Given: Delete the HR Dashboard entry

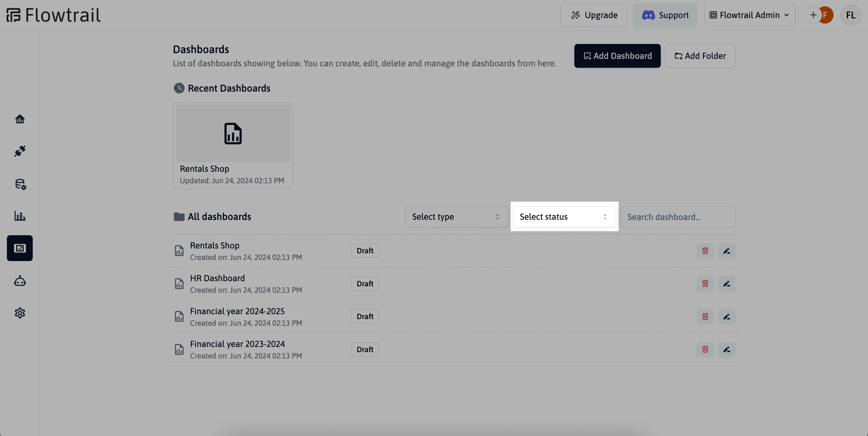Looking at the screenshot, I should click(x=705, y=283).
